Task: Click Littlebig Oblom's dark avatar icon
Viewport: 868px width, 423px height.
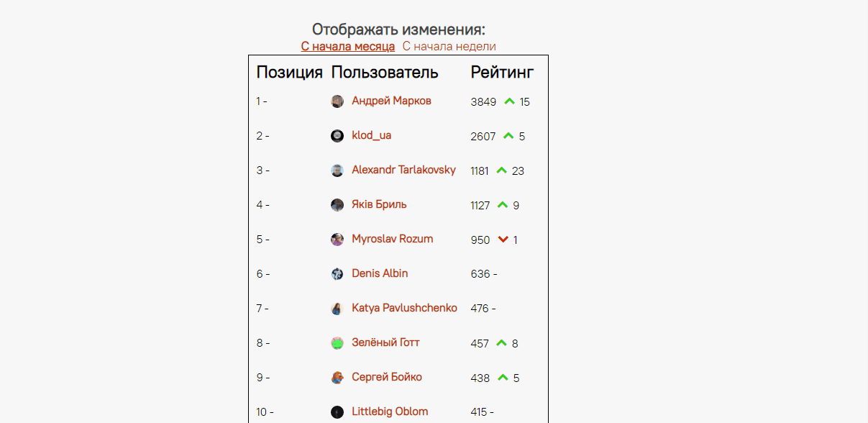Action: click(337, 412)
